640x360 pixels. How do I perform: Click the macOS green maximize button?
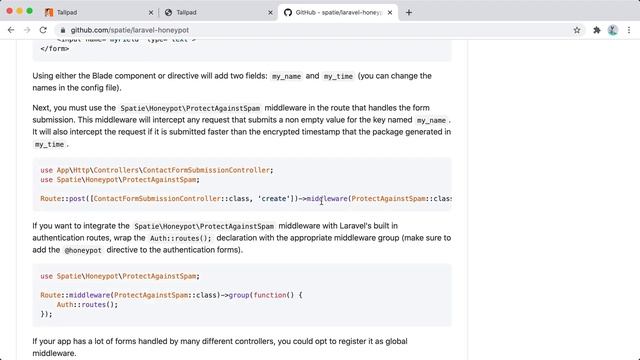point(29,11)
